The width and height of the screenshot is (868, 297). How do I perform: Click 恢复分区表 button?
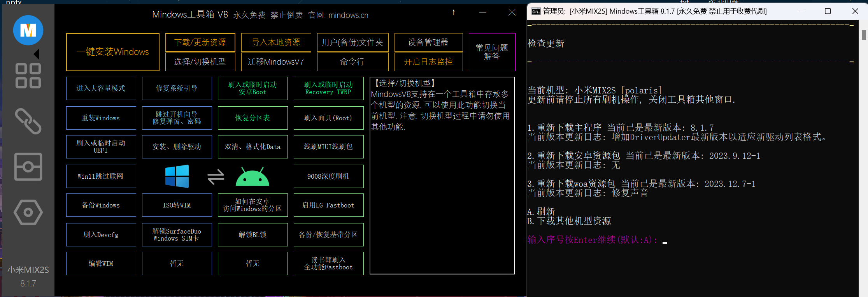253,118
